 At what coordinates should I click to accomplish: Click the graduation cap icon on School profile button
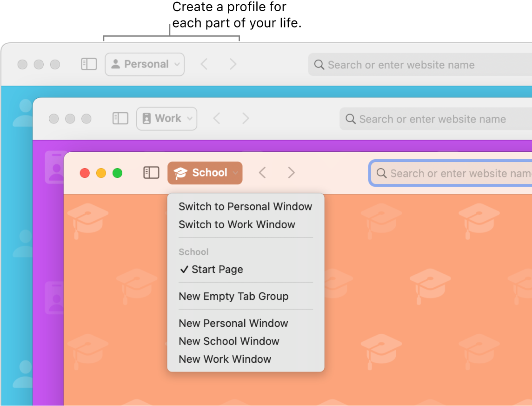tap(180, 172)
